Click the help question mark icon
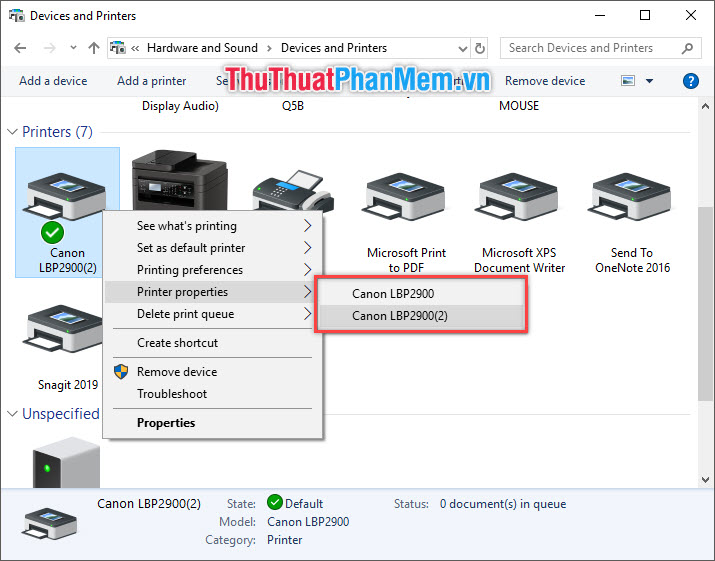The height and width of the screenshot is (561, 715). [x=690, y=81]
